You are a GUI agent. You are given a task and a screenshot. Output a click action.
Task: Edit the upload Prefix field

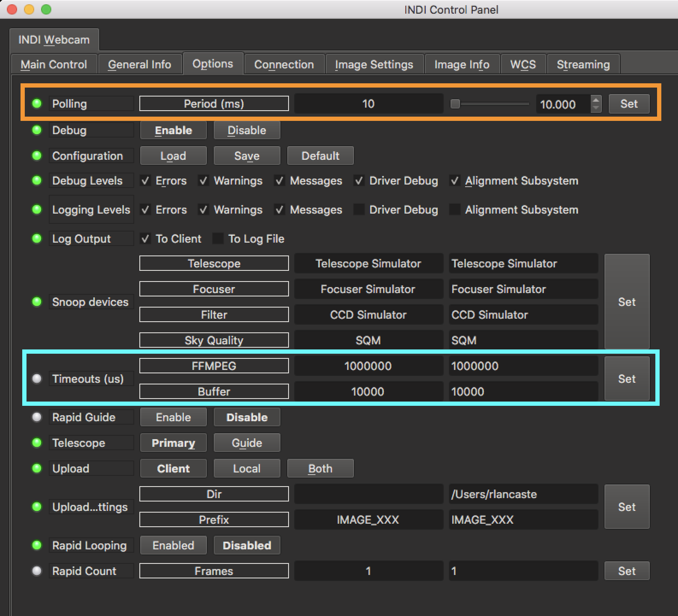[x=523, y=520]
